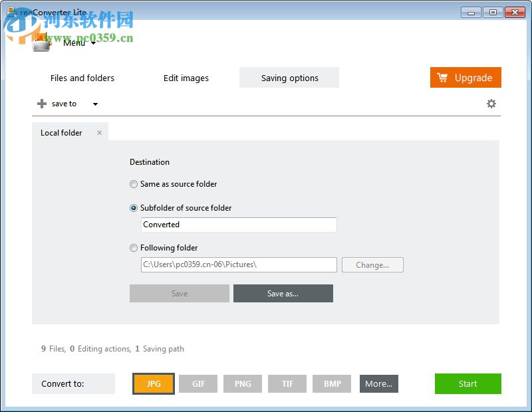Minimize the reaConverter Lite window
Image resolution: width=532 pixels, height=412 pixels.
click(471, 13)
